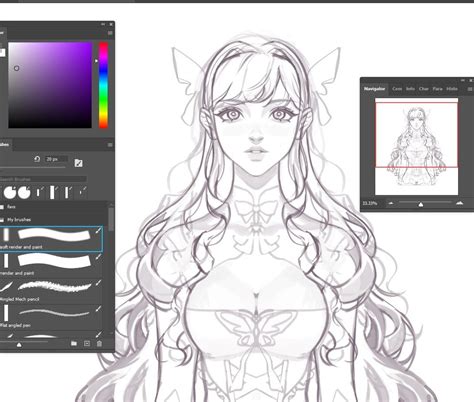Collapse the Color panel with double-arrow icon

(103, 24)
